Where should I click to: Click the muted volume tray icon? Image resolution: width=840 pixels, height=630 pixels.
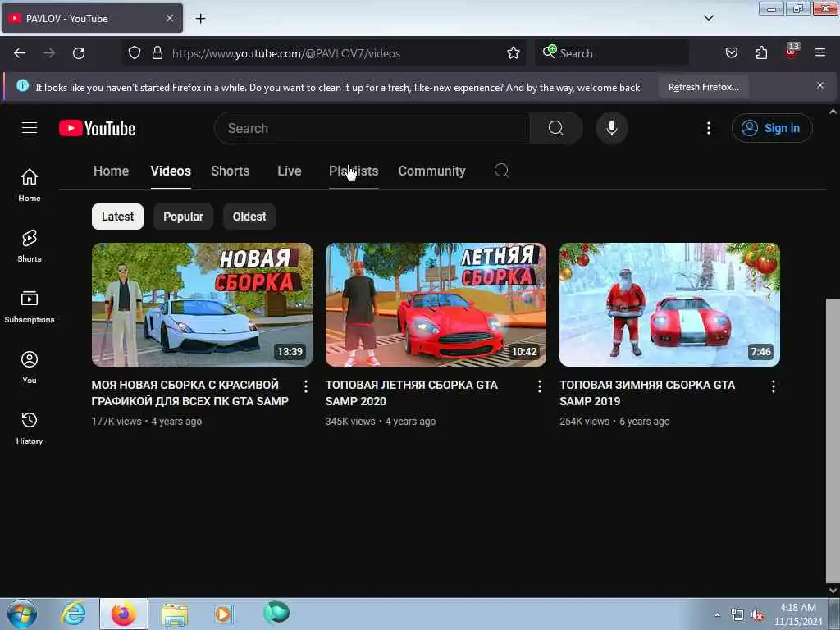tap(757, 615)
